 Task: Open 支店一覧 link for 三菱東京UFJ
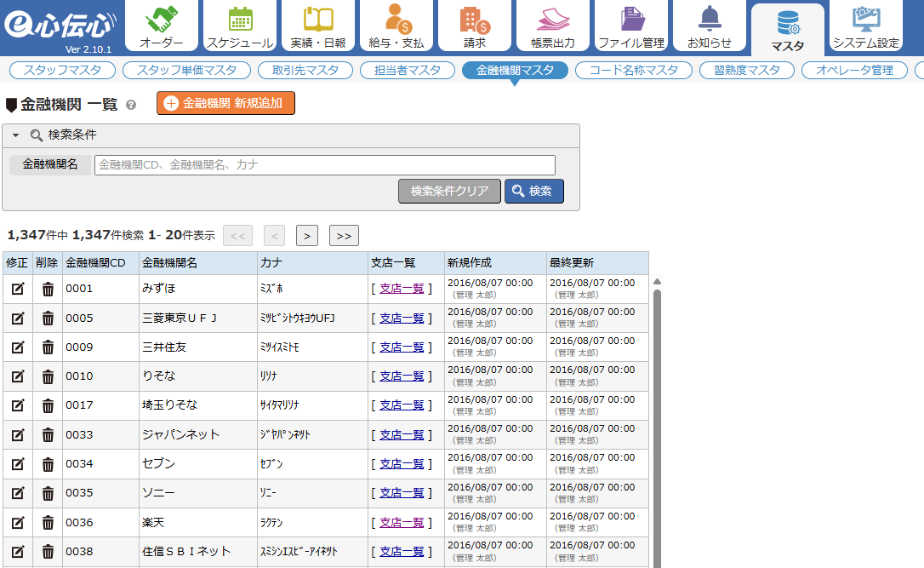point(402,318)
